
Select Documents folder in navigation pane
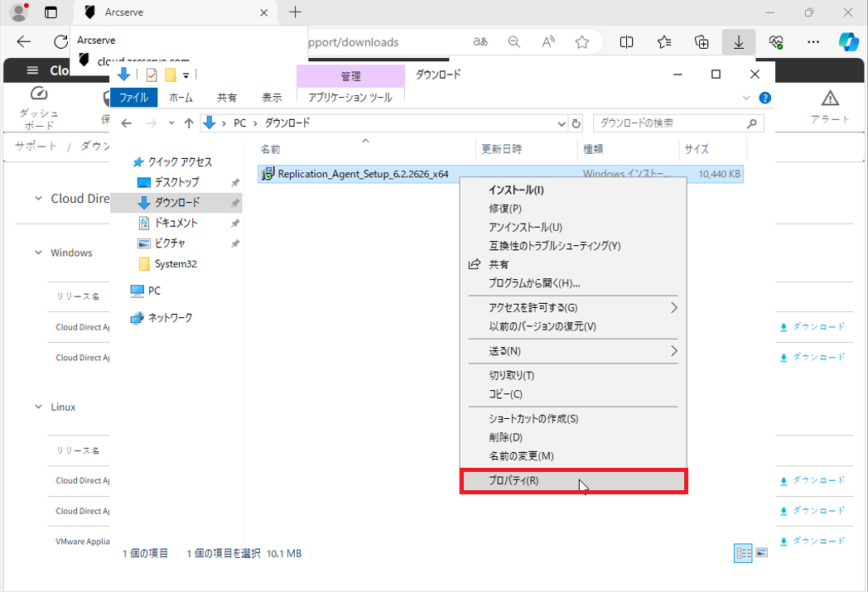(176, 223)
